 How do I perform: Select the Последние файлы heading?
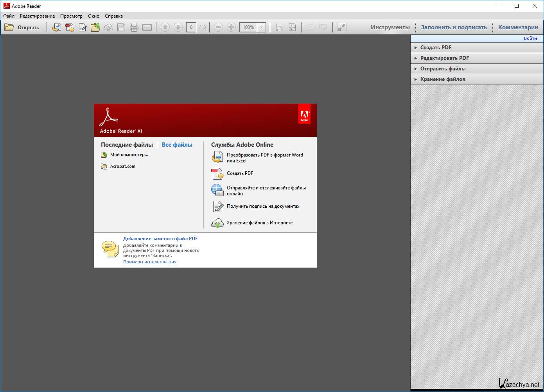pyautogui.click(x=127, y=145)
